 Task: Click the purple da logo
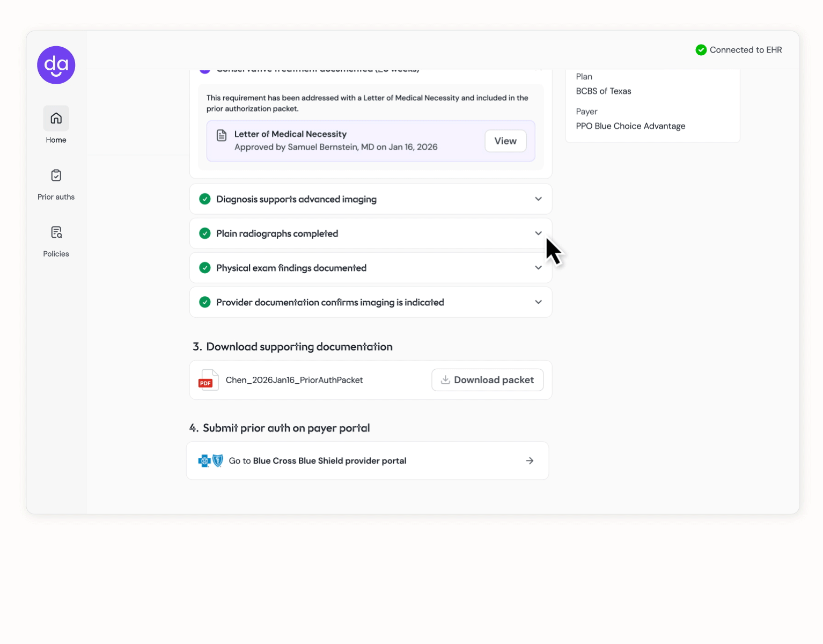click(56, 65)
